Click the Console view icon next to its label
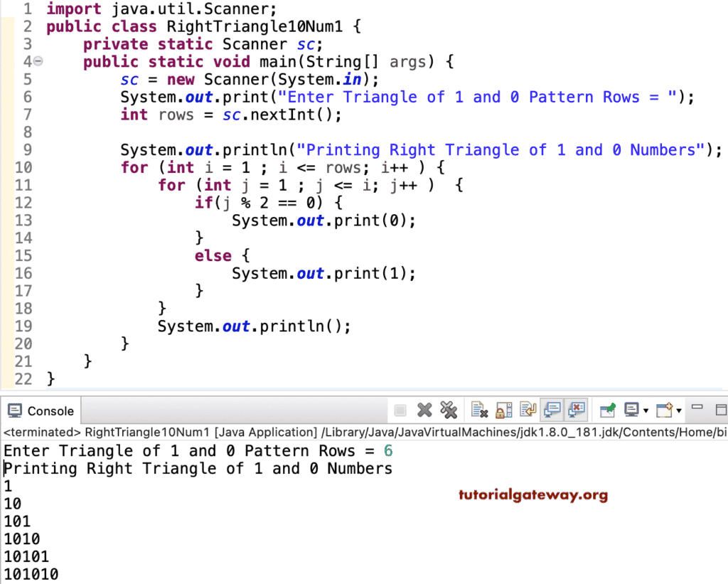The width and height of the screenshot is (728, 584). point(15,410)
